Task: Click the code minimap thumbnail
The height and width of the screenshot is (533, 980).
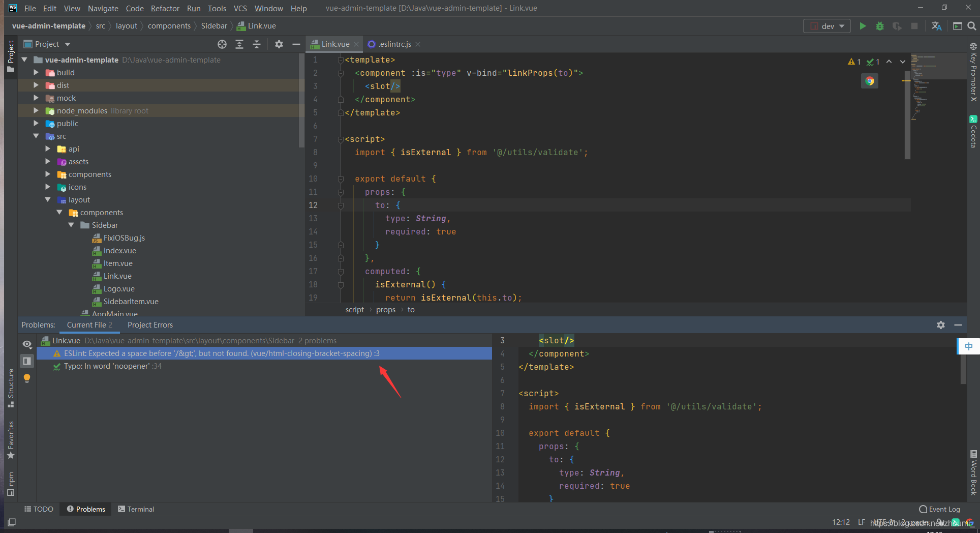Action: click(938, 86)
